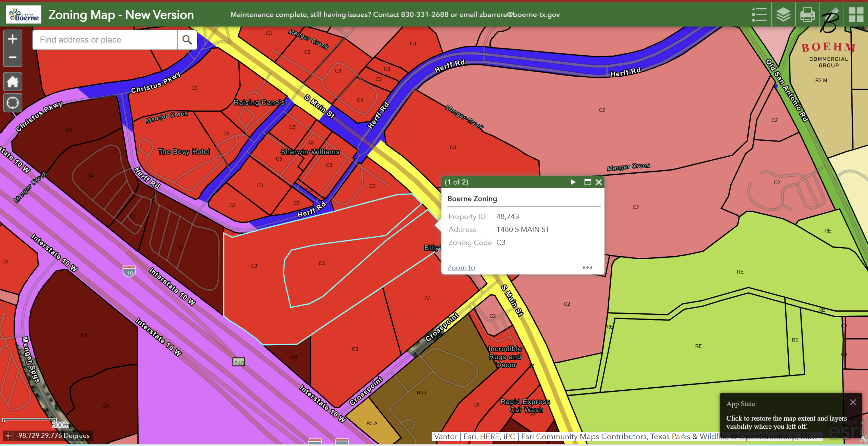Open the Legend widget

(x=759, y=15)
